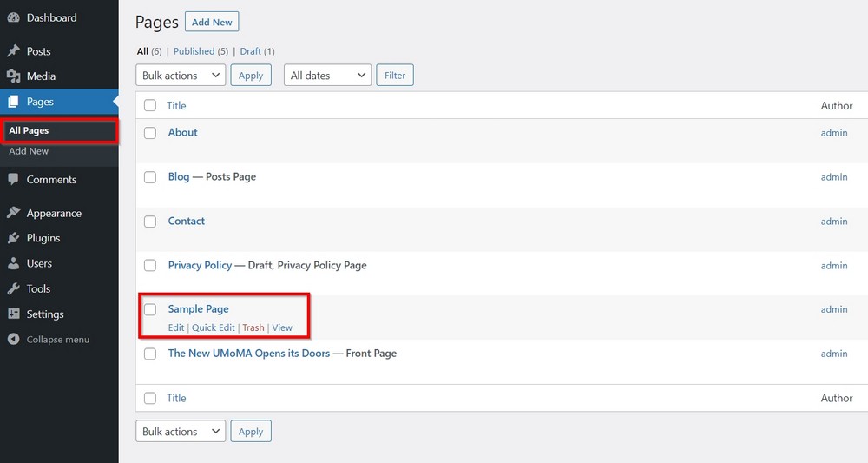The width and height of the screenshot is (868, 463).
Task: Click admin author in Privacy Policy row
Action: click(x=834, y=266)
